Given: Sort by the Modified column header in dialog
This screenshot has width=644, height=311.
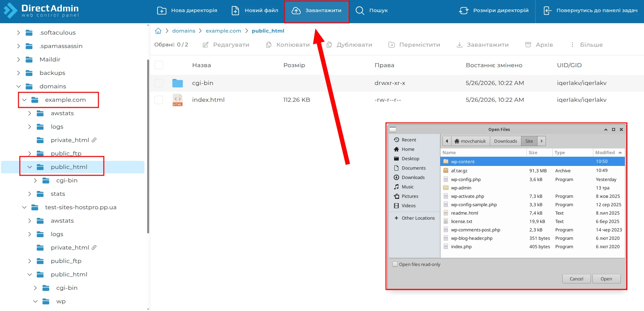Looking at the screenshot, I should (608, 152).
